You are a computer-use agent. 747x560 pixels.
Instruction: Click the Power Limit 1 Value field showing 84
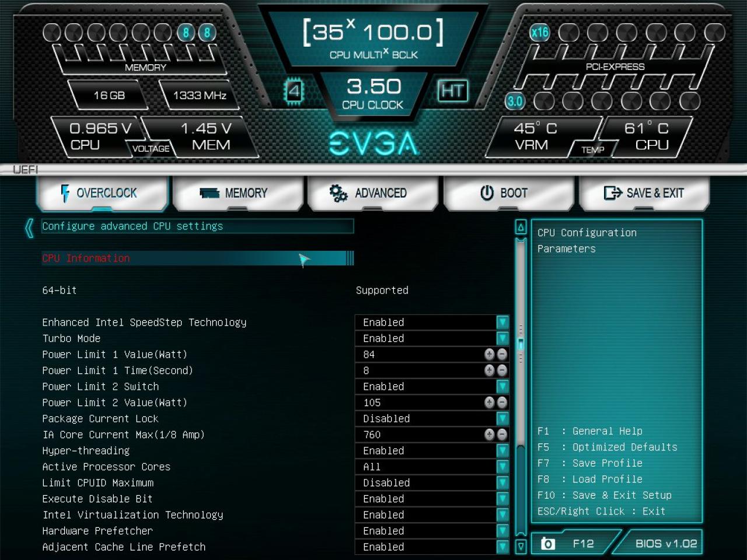[x=432, y=355]
